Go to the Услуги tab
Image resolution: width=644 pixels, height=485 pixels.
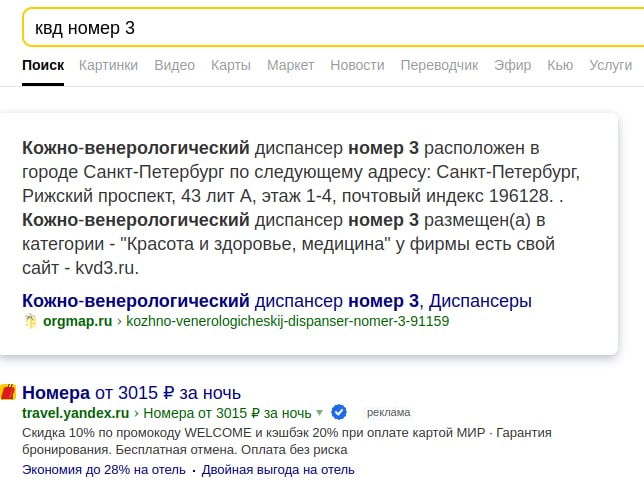coord(610,65)
